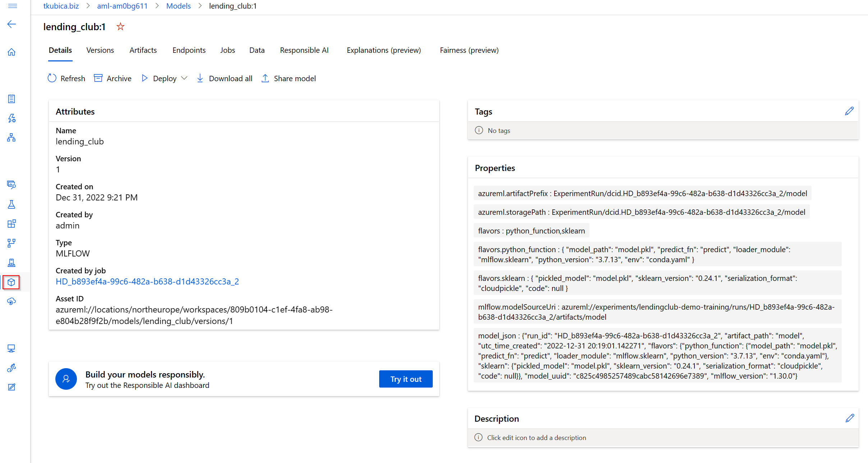The height and width of the screenshot is (463, 868).
Task: Open the hamburger navigation menu
Action: pos(12,6)
